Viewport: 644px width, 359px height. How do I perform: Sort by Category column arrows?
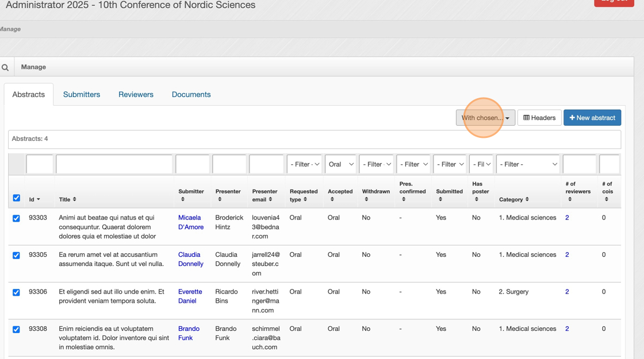[x=527, y=200]
